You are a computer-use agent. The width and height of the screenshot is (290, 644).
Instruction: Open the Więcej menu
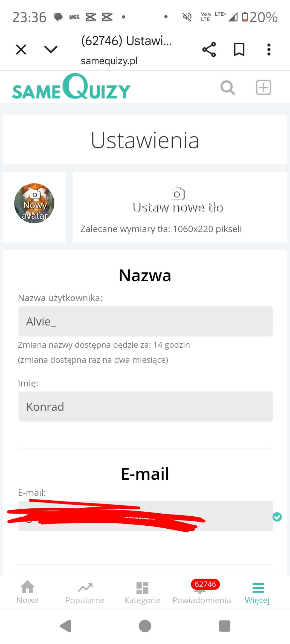pos(257,592)
